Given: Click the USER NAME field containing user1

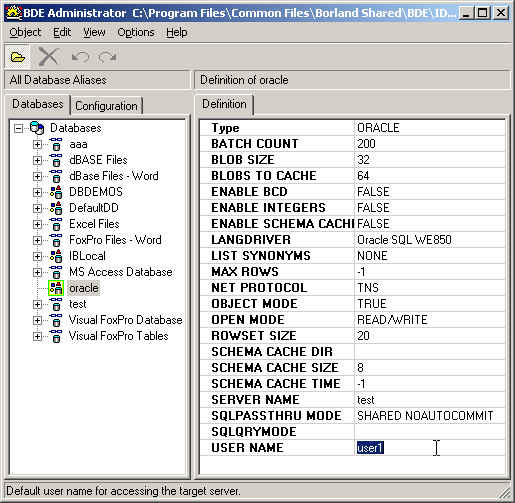Looking at the screenshot, I should click(x=429, y=448).
